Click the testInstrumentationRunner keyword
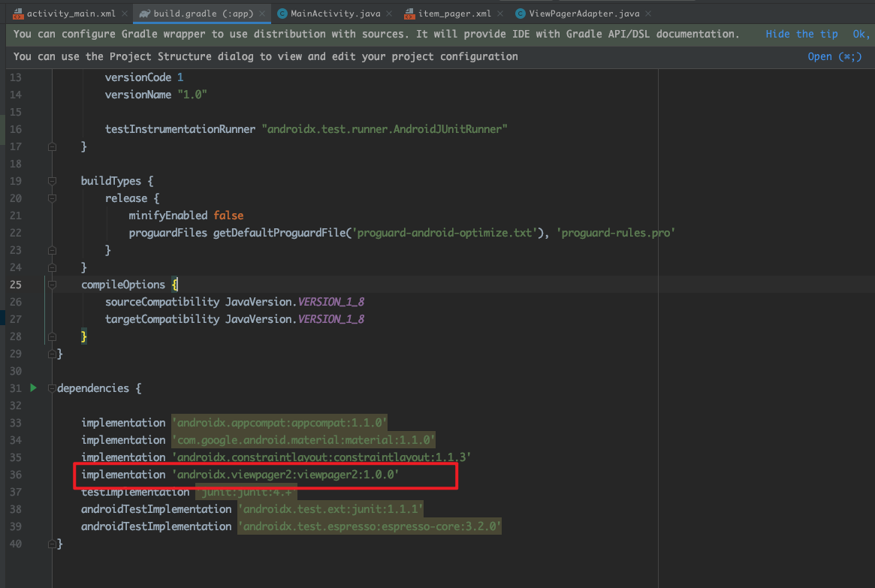 tap(180, 129)
